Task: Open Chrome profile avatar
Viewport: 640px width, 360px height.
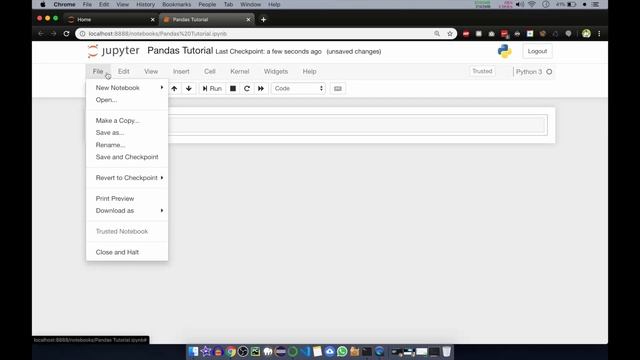Action: 586,34
